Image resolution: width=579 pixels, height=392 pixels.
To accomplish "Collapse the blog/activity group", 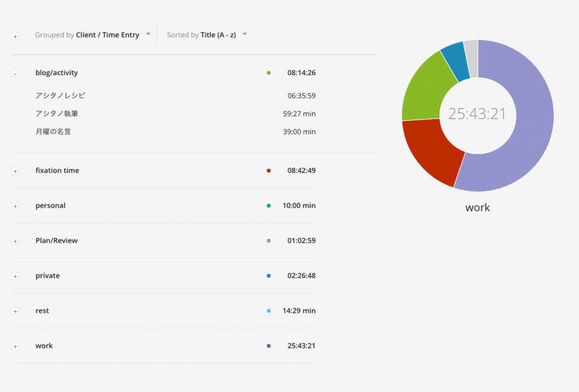I will (15, 73).
